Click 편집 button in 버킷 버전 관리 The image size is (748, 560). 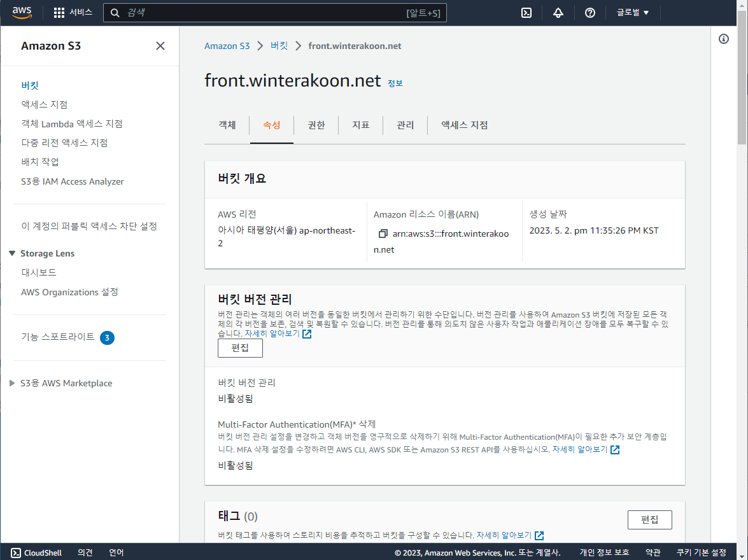coord(240,347)
